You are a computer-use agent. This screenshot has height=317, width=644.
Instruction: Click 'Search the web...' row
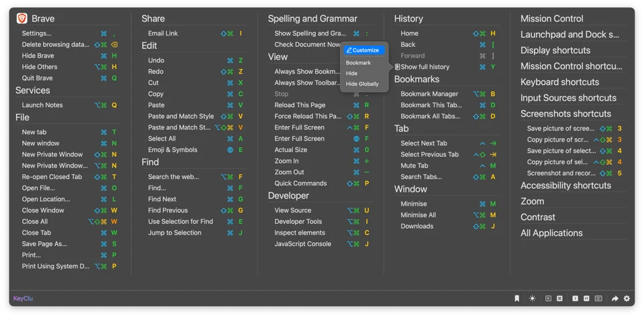pyautogui.click(x=195, y=177)
